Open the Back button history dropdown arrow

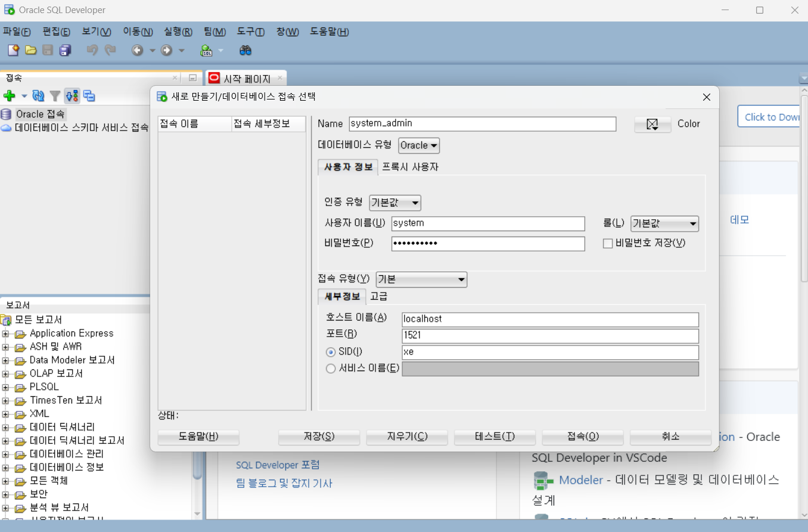click(152, 51)
